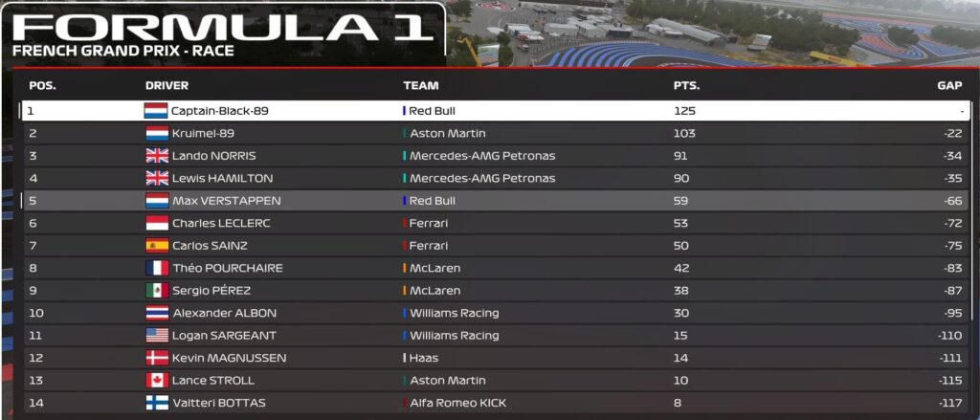Select driver name Lewis HAMILTON

point(222,178)
